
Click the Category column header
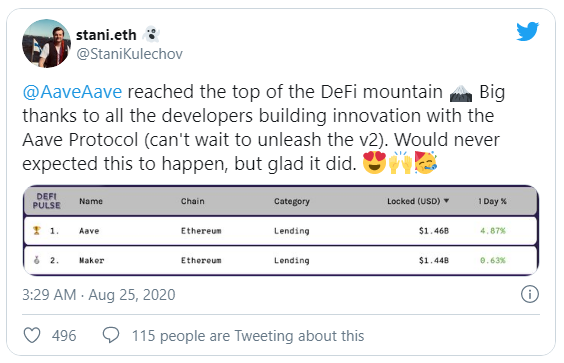pyautogui.click(x=292, y=201)
